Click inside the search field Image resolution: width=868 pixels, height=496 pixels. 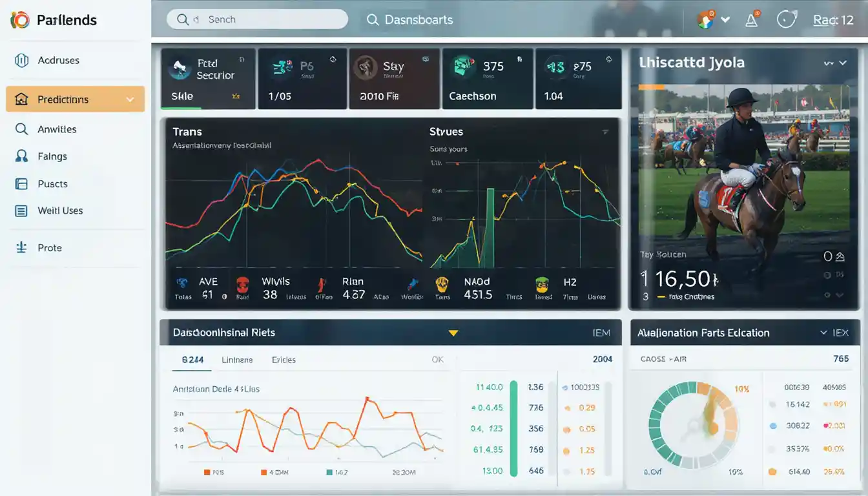pyautogui.click(x=258, y=19)
